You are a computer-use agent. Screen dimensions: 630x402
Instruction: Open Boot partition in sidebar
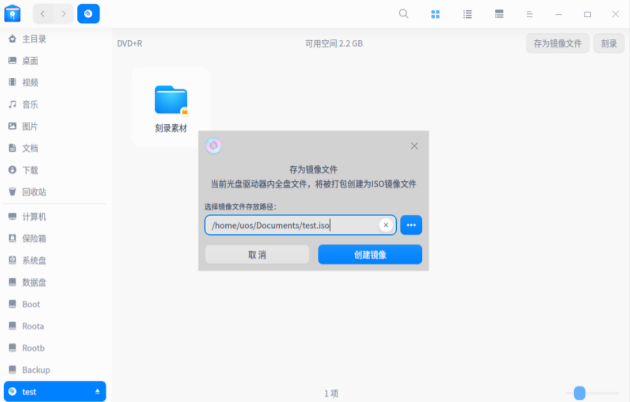55,304
